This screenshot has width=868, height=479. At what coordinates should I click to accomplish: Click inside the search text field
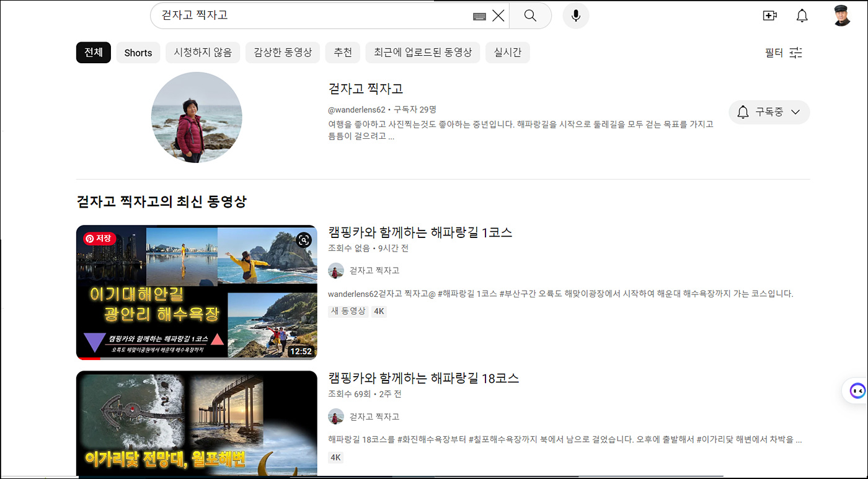point(310,15)
